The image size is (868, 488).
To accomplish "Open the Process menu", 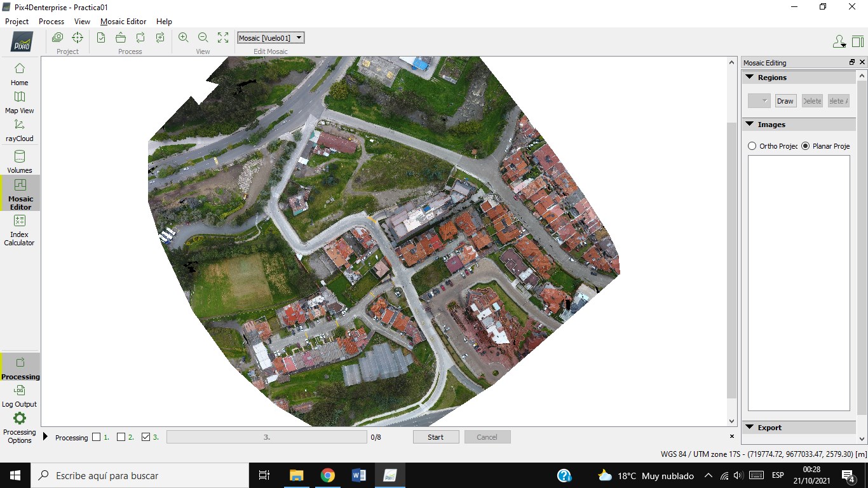I will 51,22.
